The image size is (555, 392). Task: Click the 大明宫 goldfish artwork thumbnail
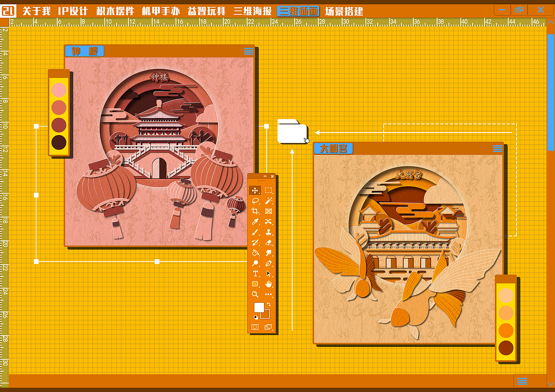[408, 249]
